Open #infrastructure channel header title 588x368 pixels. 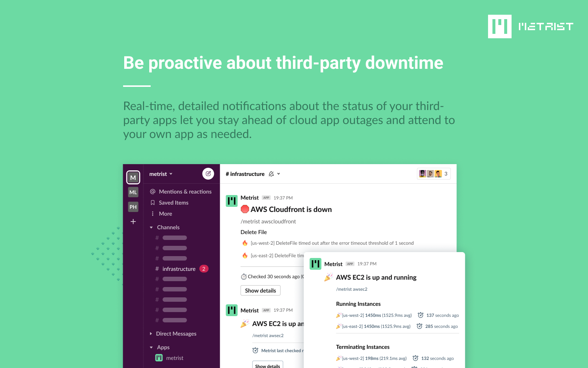(x=245, y=174)
